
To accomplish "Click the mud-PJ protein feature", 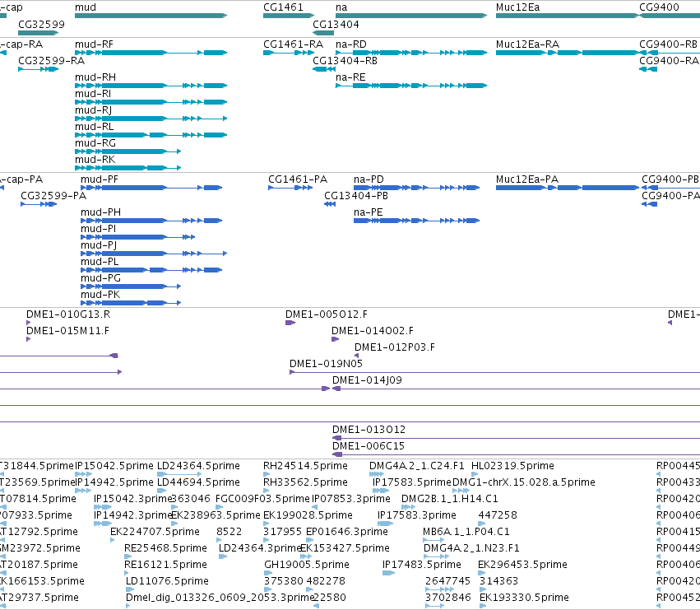I will pyautogui.click(x=154, y=254).
